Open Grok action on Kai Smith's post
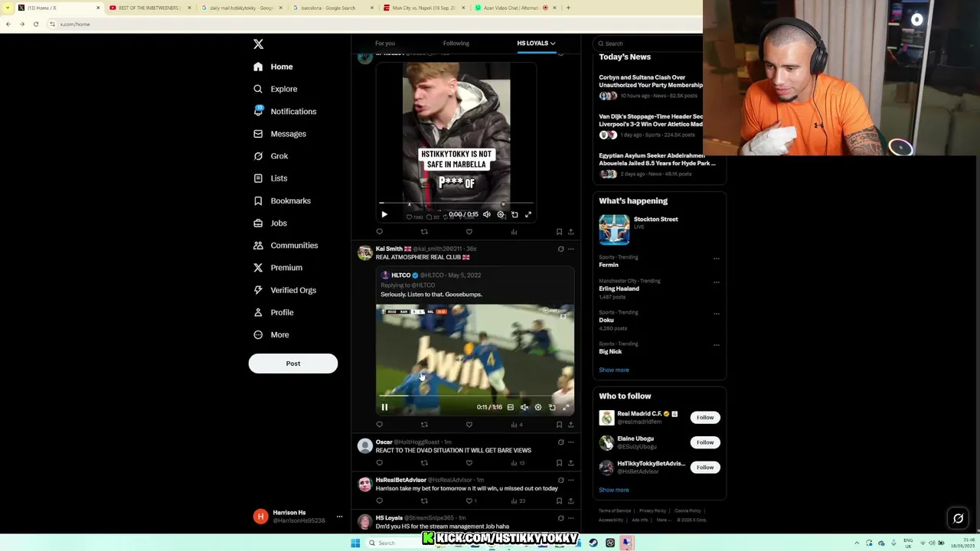 pyautogui.click(x=560, y=249)
